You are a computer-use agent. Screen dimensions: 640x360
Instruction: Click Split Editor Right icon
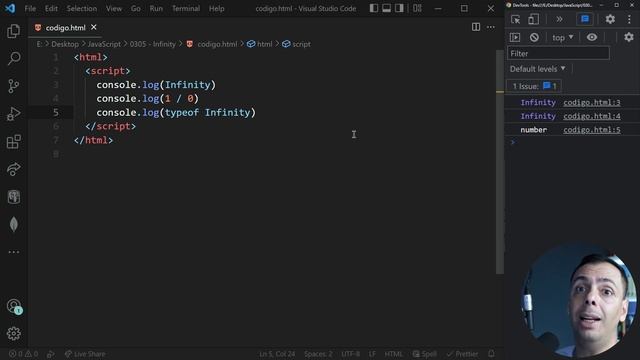(476, 27)
